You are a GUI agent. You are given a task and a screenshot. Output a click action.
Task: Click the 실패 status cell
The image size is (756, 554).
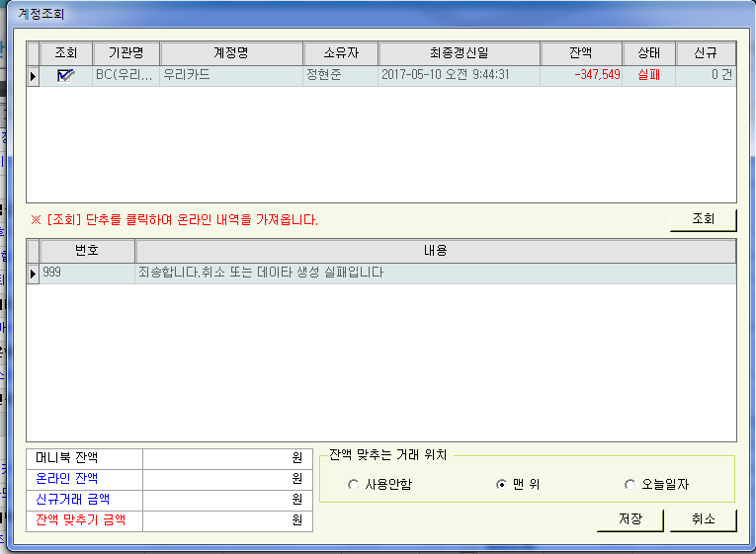[649, 75]
